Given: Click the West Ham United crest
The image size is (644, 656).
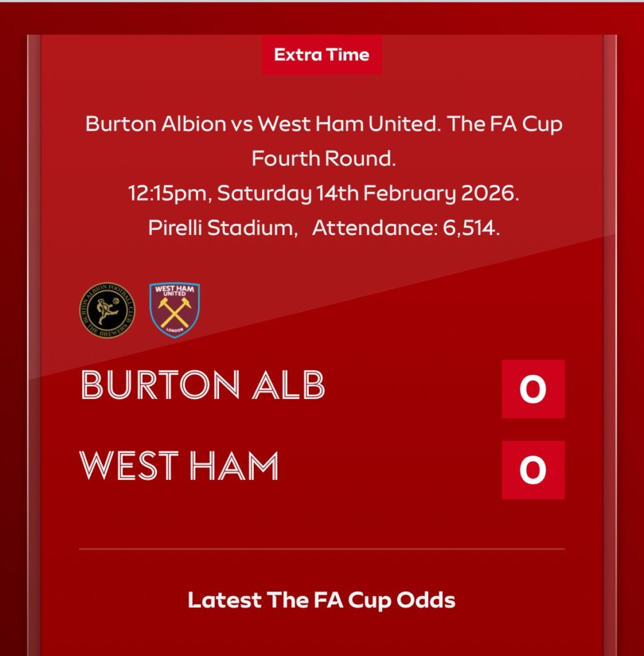Looking at the screenshot, I should click(174, 311).
